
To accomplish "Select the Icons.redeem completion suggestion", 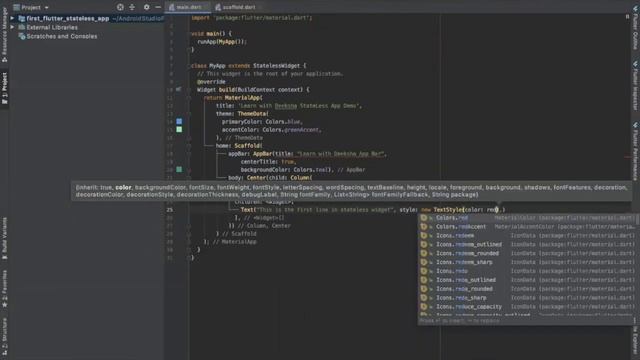I will point(527,236).
